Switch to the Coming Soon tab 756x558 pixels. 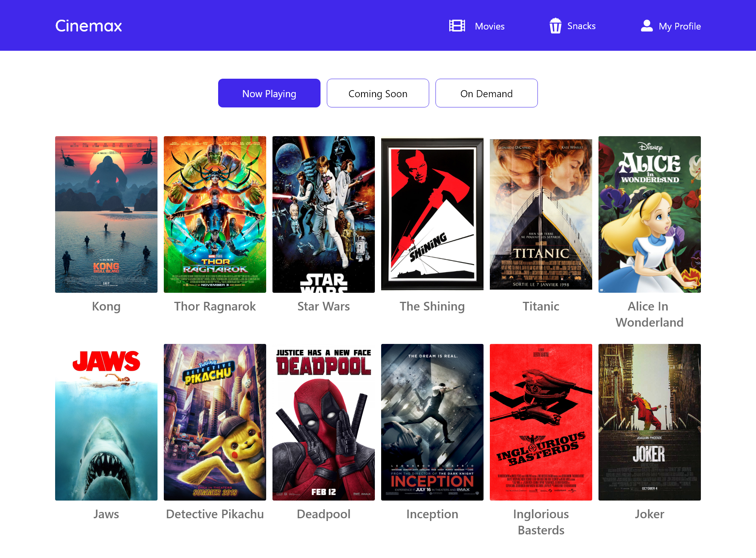click(x=378, y=93)
